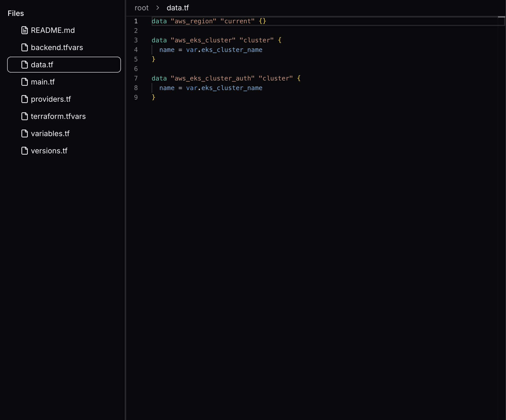Open the terraform.tfvars file
This screenshot has width=506, height=420.
pyautogui.click(x=64, y=116)
